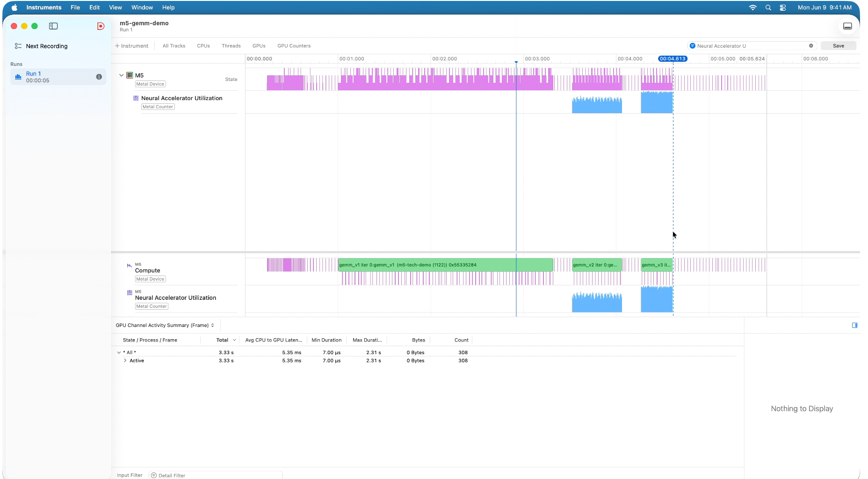Open the Edit menu
Image resolution: width=868 pixels, height=479 pixels.
point(94,7)
